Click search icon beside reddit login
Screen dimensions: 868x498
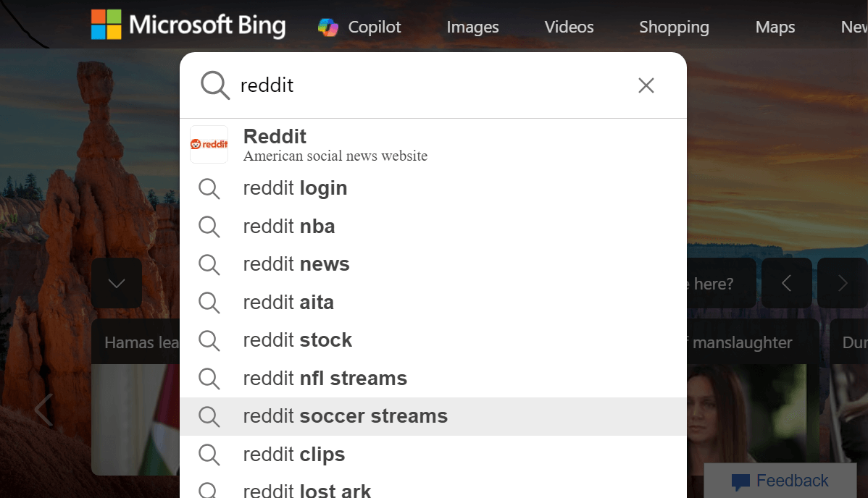click(209, 189)
